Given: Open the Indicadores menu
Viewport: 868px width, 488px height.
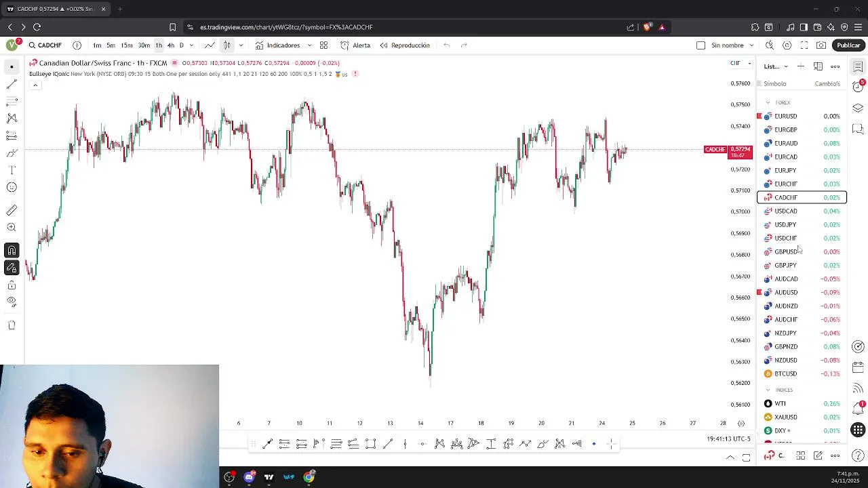Looking at the screenshot, I should (x=277, y=45).
